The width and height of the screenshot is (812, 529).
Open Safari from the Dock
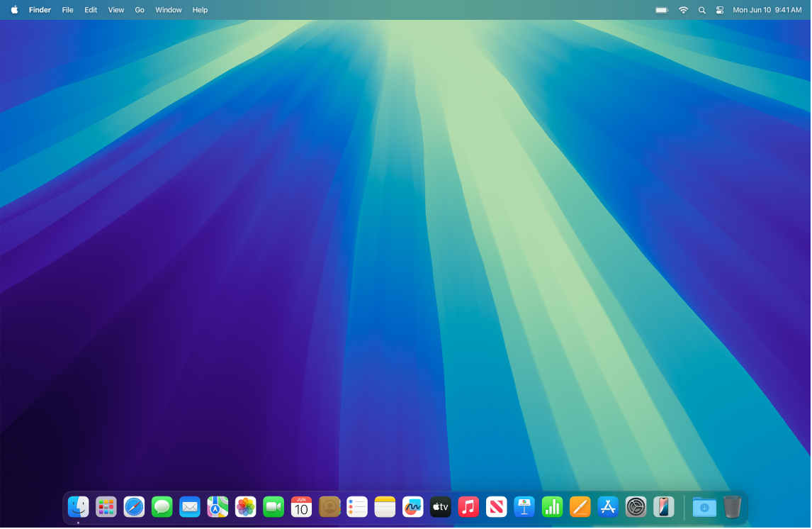(134, 507)
